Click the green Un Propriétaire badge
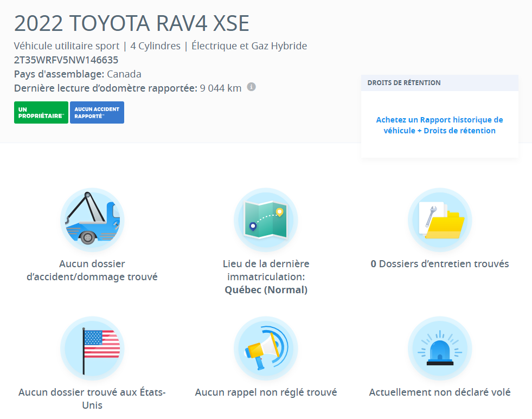 (41, 113)
